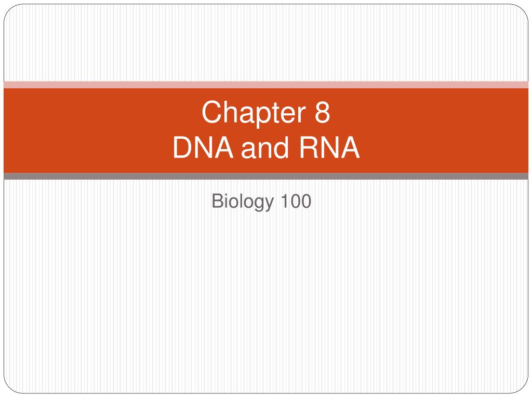Select the "DNA and RNA" title text
The height and width of the screenshot is (399, 532).
266,147
